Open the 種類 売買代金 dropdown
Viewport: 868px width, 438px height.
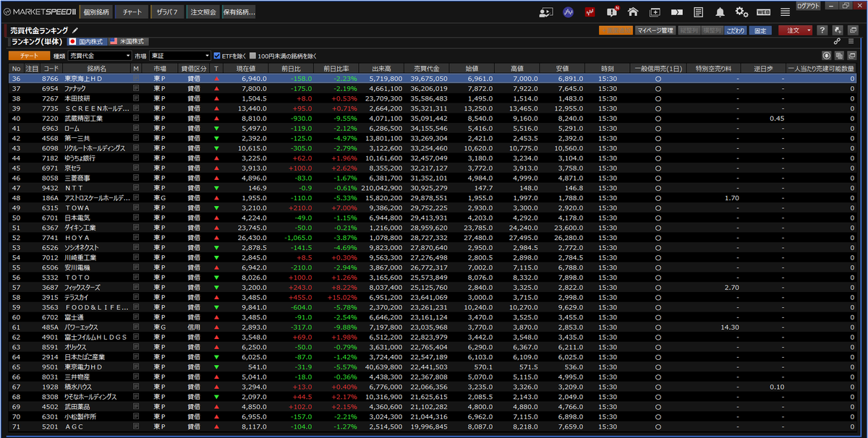point(100,56)
